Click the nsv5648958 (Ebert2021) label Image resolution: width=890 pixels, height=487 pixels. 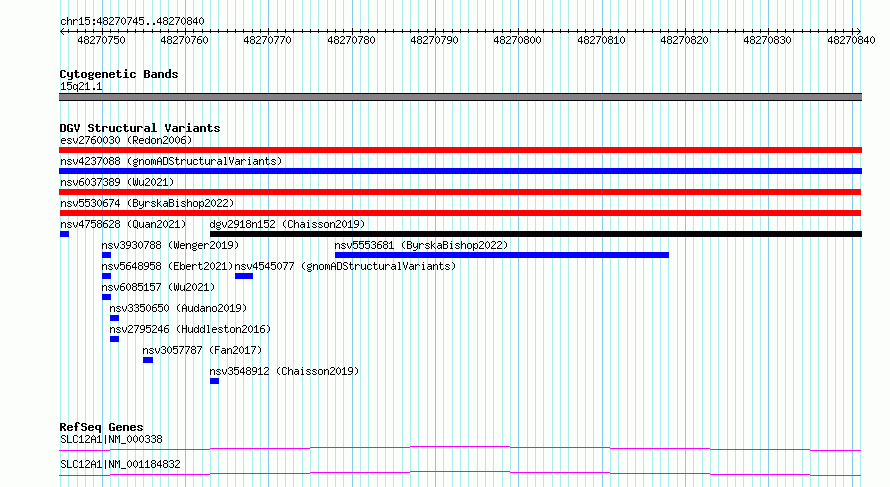(x=167, y=266)
